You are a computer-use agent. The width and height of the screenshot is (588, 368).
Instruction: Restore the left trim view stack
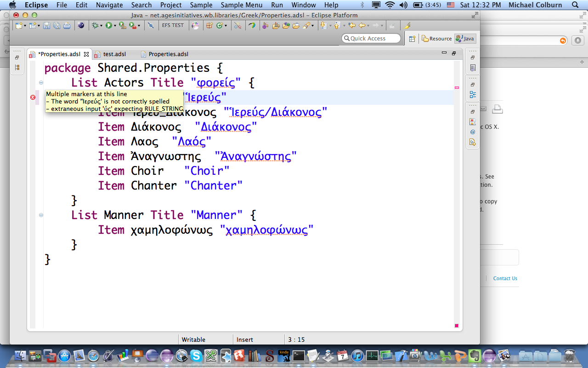pos(17,57)
